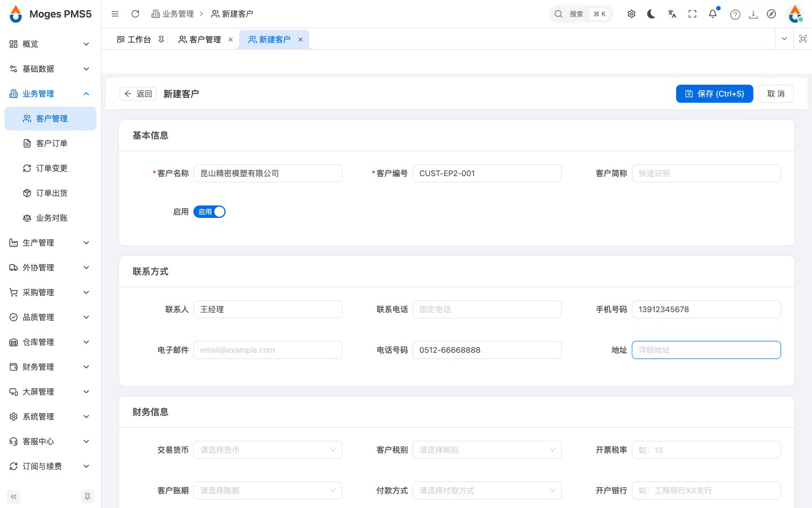Open 业务对账 in the sidebar
The width and height of the screenshot is (812, 508).
coord(50,218)
